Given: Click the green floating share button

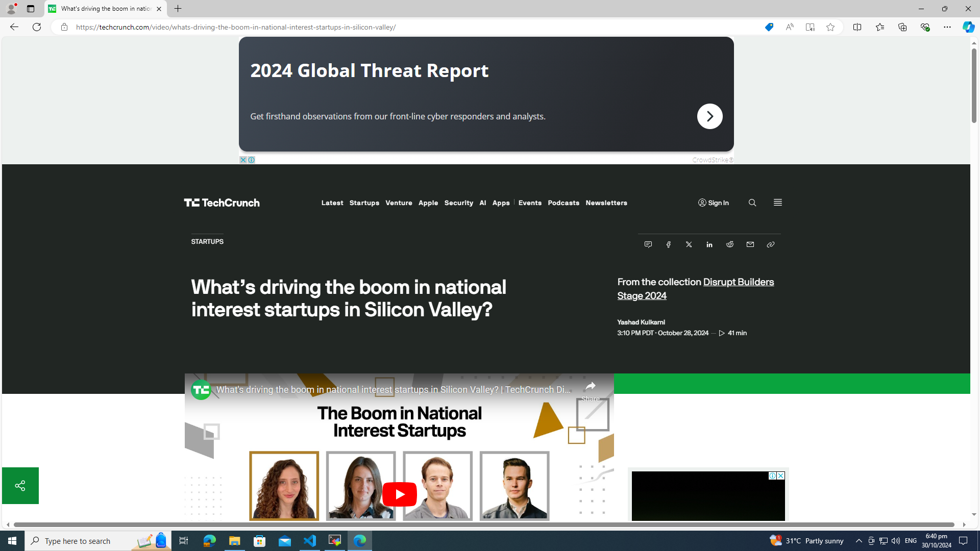Looking at the screenshot, I should pos(20,485).
